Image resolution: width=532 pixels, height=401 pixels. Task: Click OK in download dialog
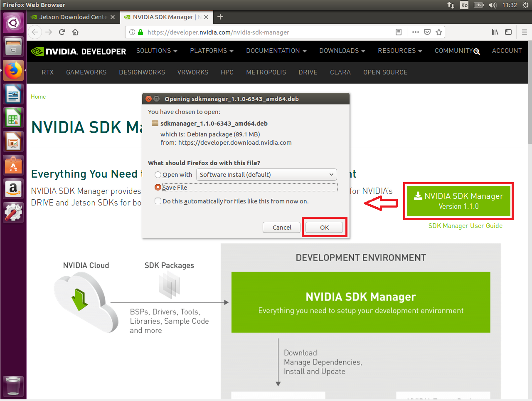tap(324, 228)
